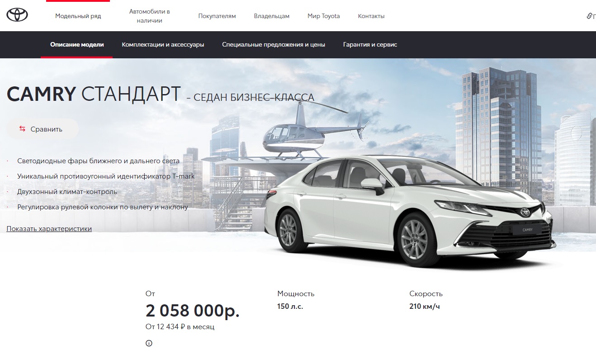Screen dimensions: 596x364
Task: Click the Двухзонный климат-контроль feature line
Action: pyautogui.click(x=67, y=192)
